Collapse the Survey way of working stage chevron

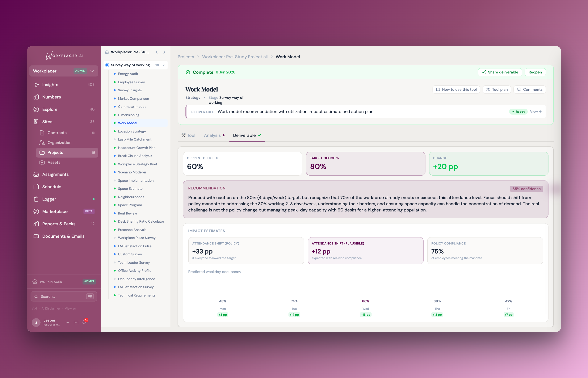pos(163,65)
